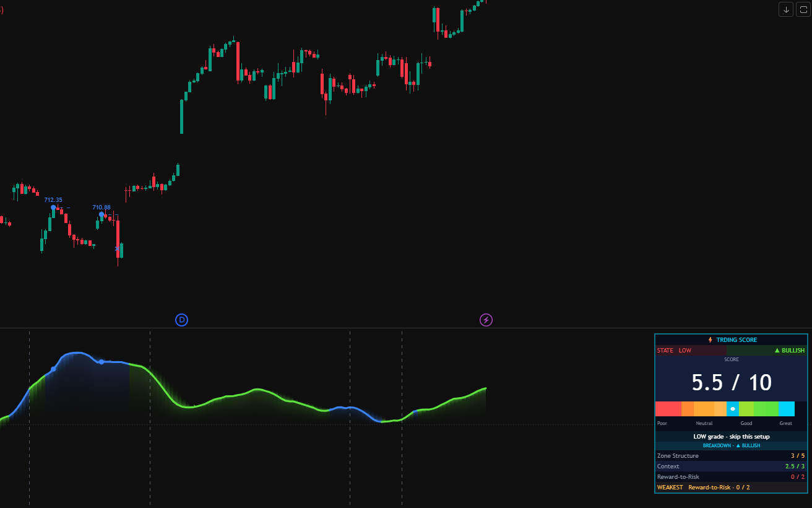The width and height of the screenshot is (812, 508).
Task: Click the blue pivot dot labeled 712.35
Action: pyautogui.click(x=53, y=208)
